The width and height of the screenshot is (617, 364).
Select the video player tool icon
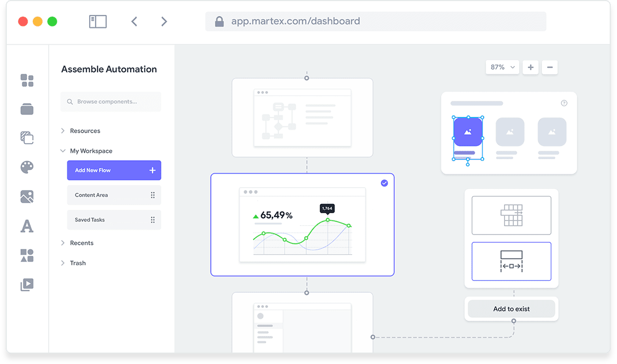click(x=27, y=284)
